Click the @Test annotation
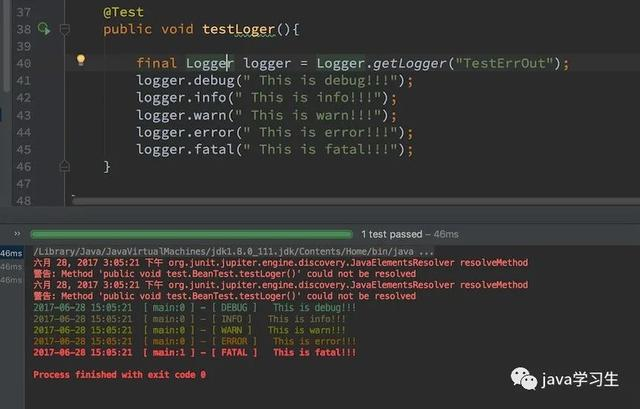 (123, 12)
